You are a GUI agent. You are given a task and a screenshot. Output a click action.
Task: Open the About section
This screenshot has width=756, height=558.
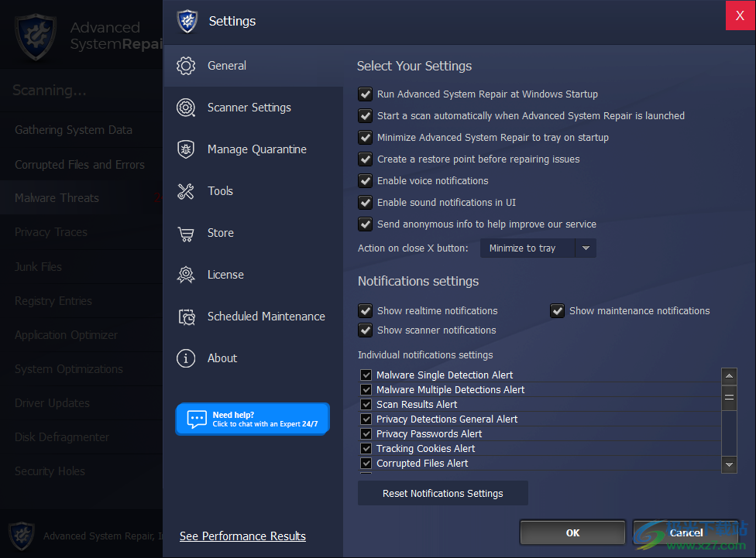click(253, 358)
